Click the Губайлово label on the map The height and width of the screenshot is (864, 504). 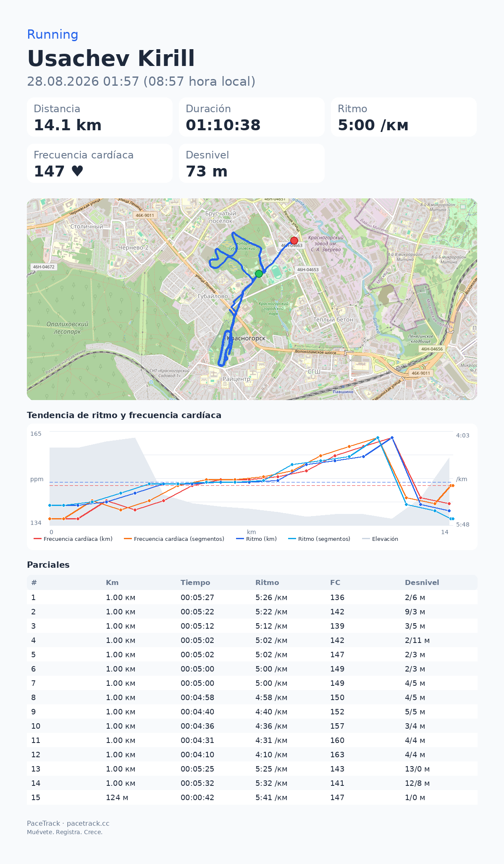(213, 296)
